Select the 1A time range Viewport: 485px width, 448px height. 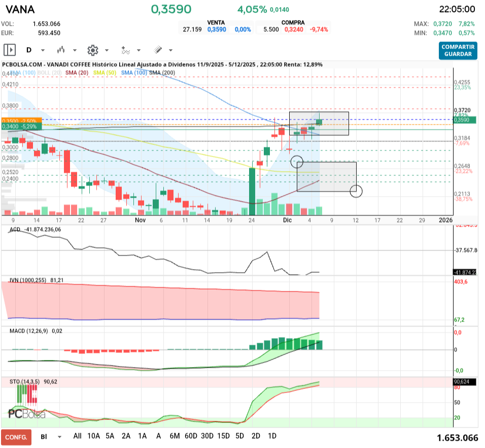pos(142,436)
